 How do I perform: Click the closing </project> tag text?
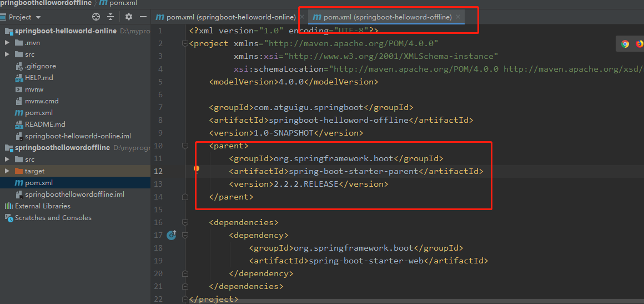click(x=214, y=299)
